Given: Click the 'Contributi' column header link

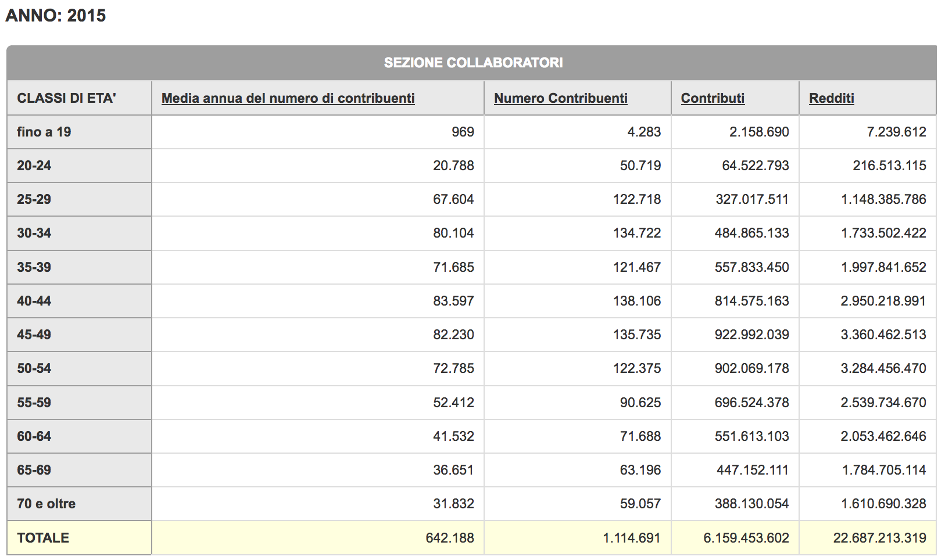Looking at the screenshot, I should pyautogui.click(x=713, y=98).
